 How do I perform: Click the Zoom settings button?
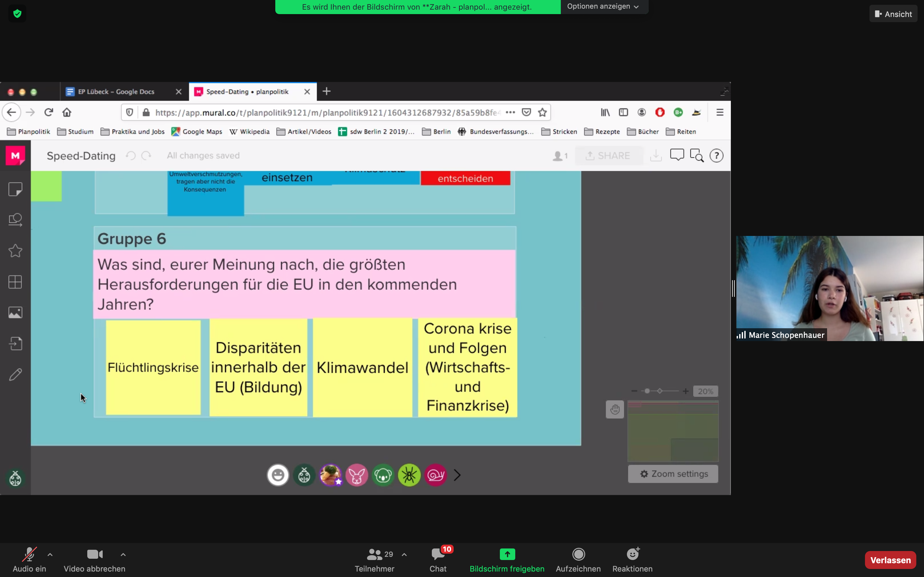tap(673, 474)
